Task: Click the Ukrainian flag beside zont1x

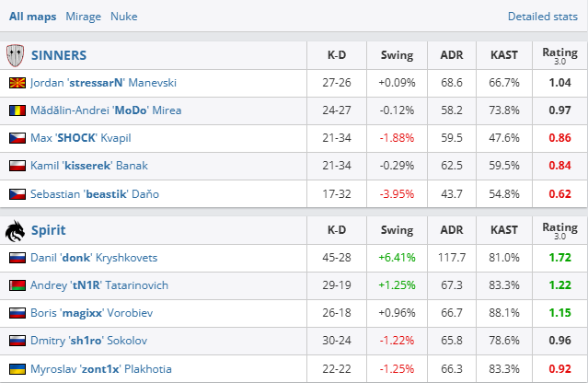Action: point(17,369)
